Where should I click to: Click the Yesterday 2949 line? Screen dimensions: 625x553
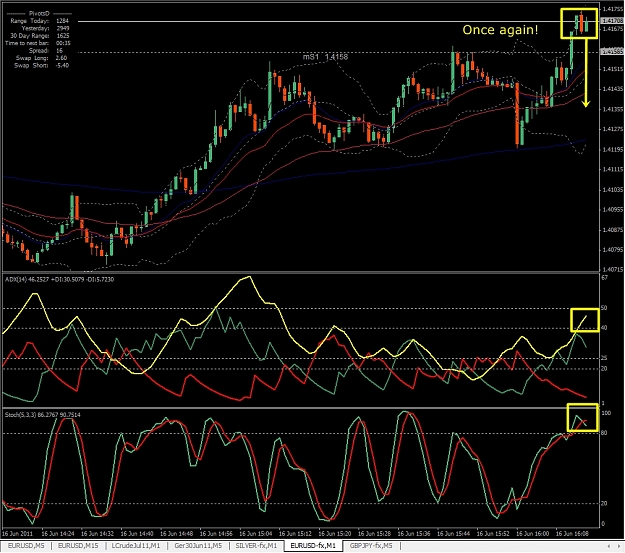click(x=45, y=28)
